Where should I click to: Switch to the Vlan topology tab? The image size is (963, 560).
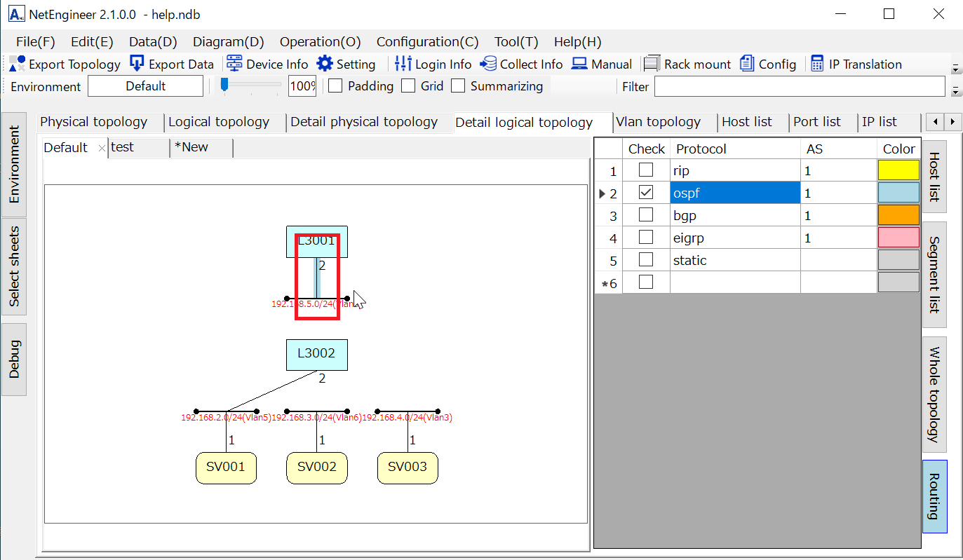click(658, 122)
